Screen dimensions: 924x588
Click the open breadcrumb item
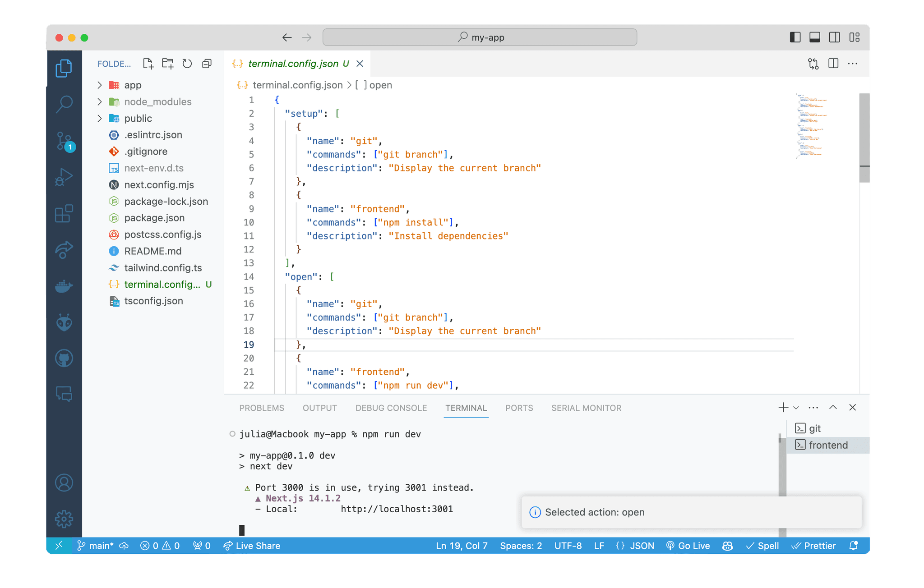pyautogui.click(x=374, y=85)
